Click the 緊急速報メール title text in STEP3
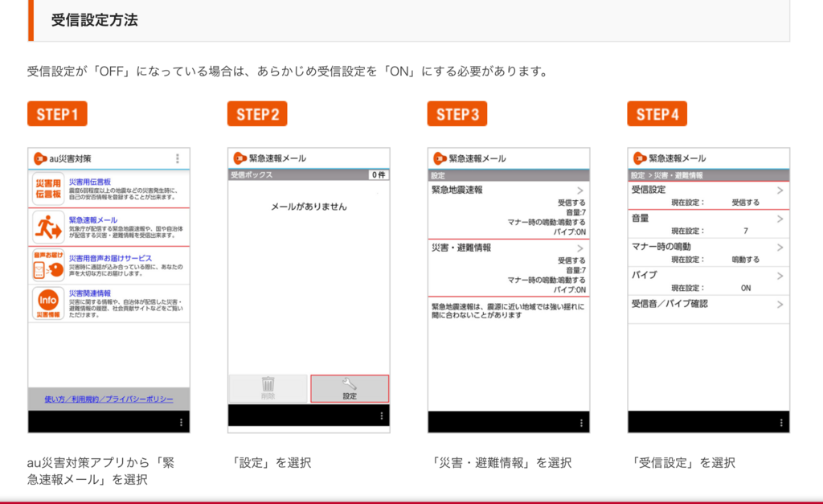The height and width of the screenshot is (504, 823). [477, 158]
